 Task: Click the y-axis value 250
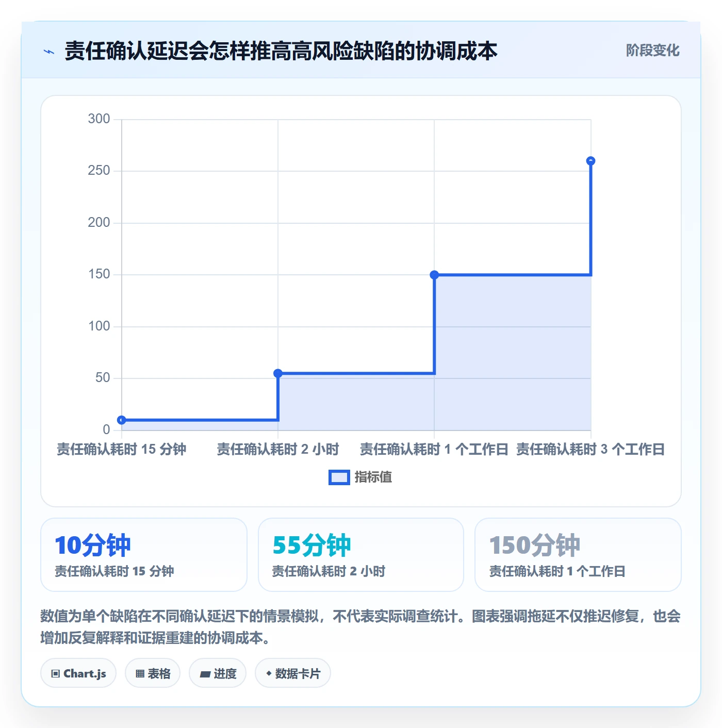tap(99, 171)
